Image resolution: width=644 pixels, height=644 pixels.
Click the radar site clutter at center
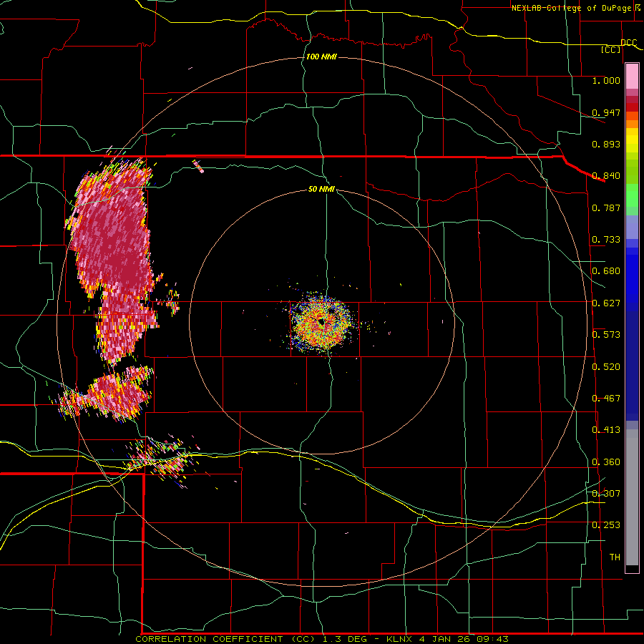pos(323,323)
